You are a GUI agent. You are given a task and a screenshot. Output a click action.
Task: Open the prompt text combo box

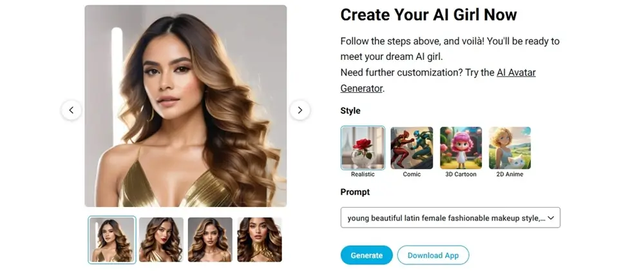pyautogui.click(x=450, y=218)
